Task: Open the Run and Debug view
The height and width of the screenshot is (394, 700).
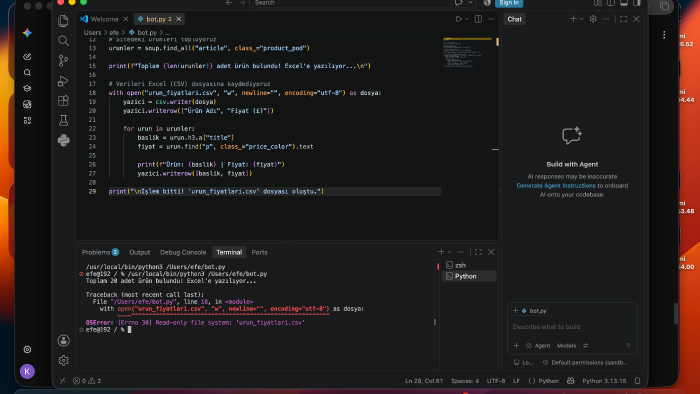Action: click(63, 81)
